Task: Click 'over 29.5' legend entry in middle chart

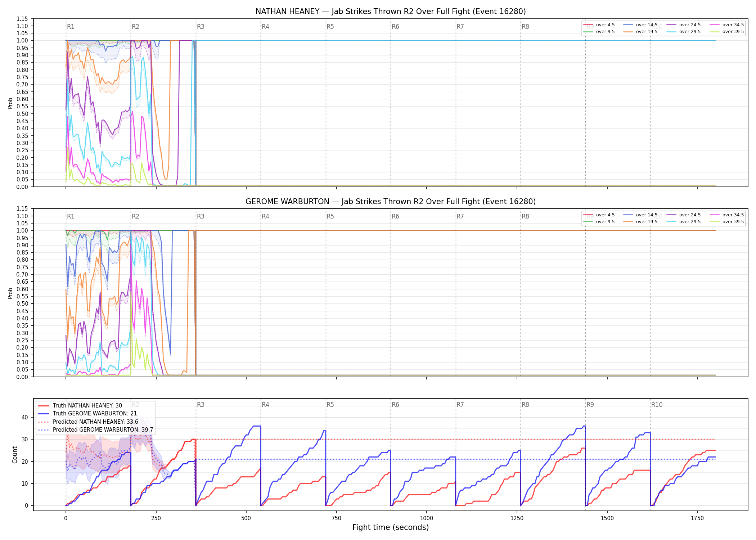Action: [x=683, y=222]
